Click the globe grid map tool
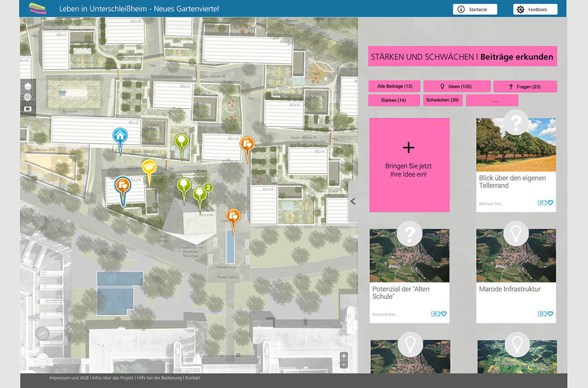 tap(28, 97)
